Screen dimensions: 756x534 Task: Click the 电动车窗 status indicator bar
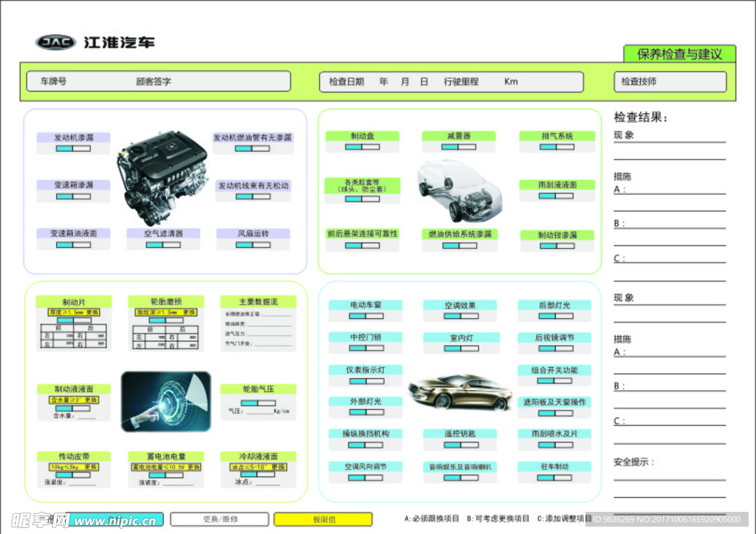click(x=365, y=316)
